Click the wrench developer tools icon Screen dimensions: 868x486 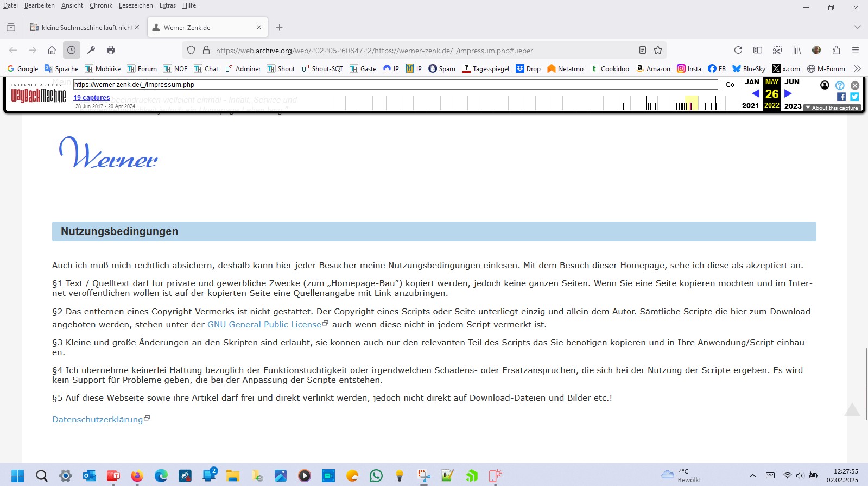91,50
